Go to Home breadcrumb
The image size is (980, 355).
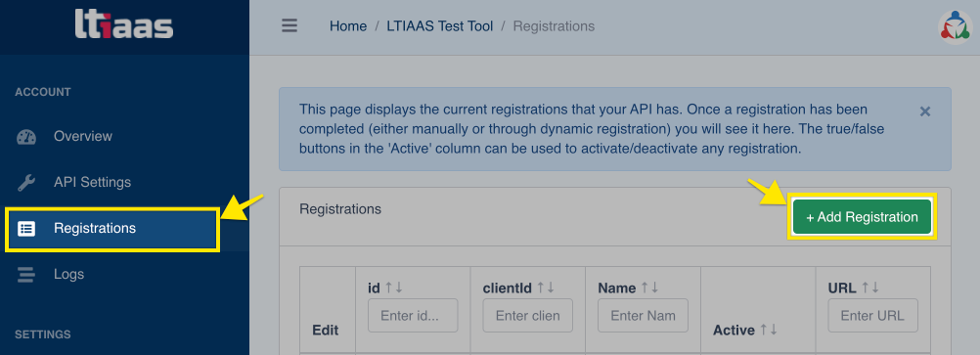pyautogui.click(x=348, y=26)
